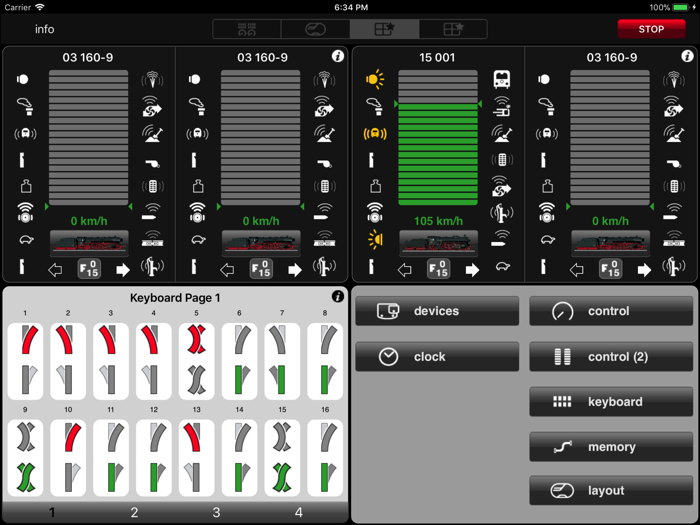
Task: Go to keyboard page 4
Action: (298, 513)
